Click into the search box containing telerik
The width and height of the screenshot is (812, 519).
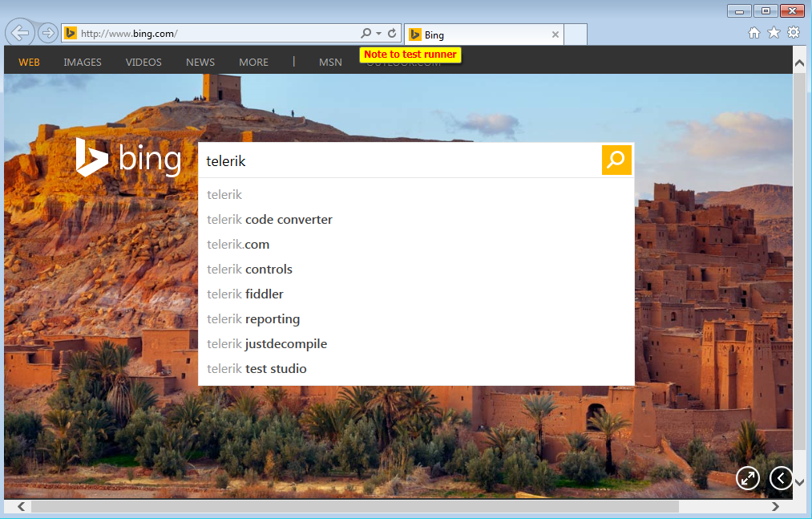pos(400,160)
